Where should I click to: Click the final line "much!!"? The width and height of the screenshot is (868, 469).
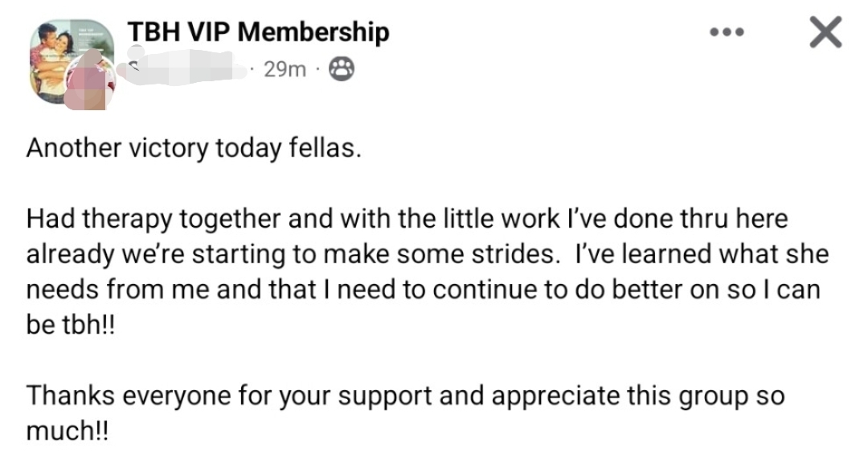(66, 431)
